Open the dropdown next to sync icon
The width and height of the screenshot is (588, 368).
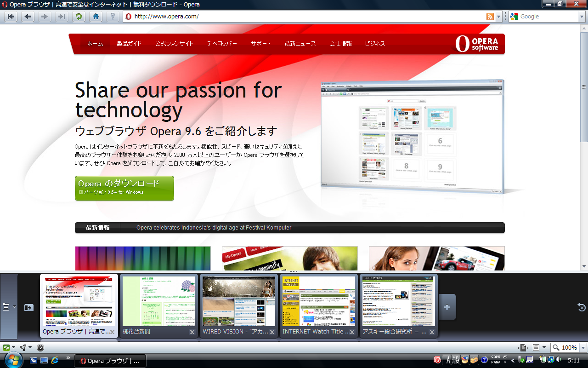tap(14, 348)
